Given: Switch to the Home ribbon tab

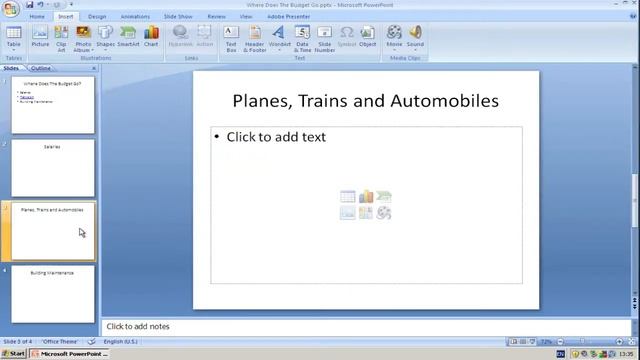Looking at the screenshot, I should click(x=37, y=16).
